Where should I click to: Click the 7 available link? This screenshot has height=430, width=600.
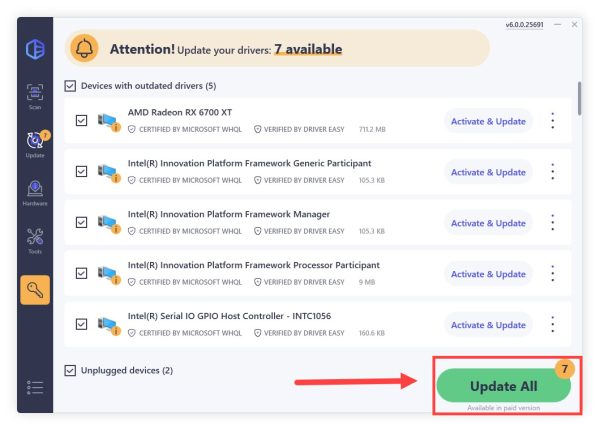(308, 49)
